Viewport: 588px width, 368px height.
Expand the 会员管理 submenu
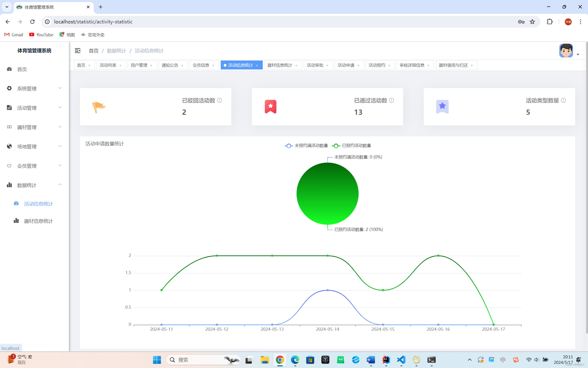[60, 166]
